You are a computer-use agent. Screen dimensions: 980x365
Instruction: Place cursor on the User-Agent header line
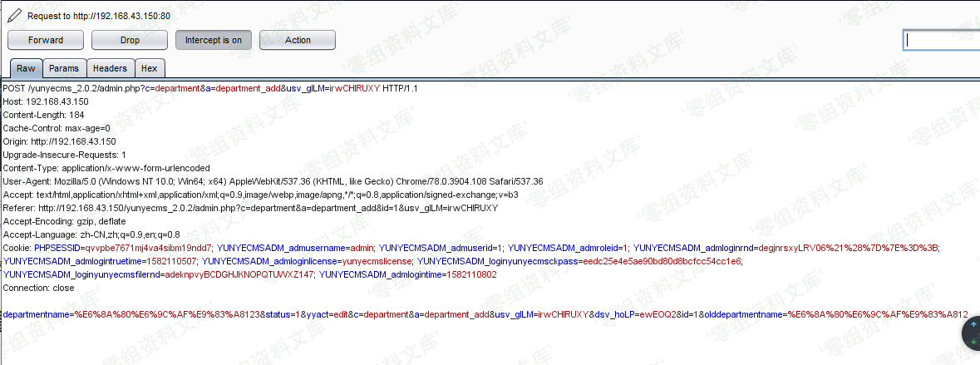[x=273, y=181]
